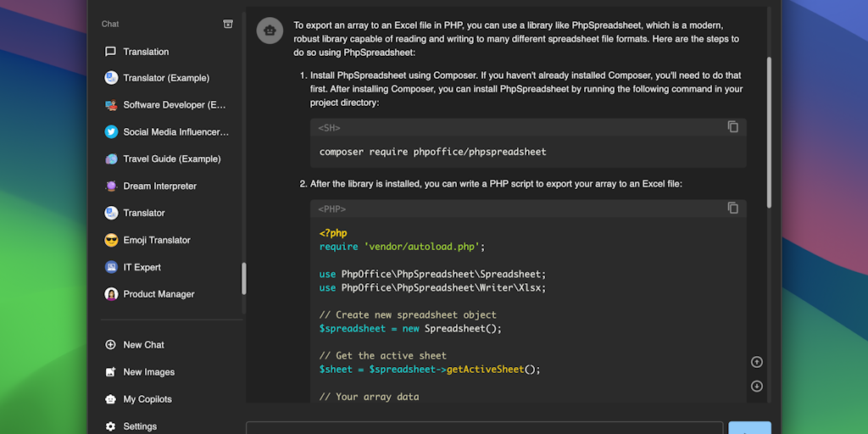Open the Translation chat

coord(146,52)
